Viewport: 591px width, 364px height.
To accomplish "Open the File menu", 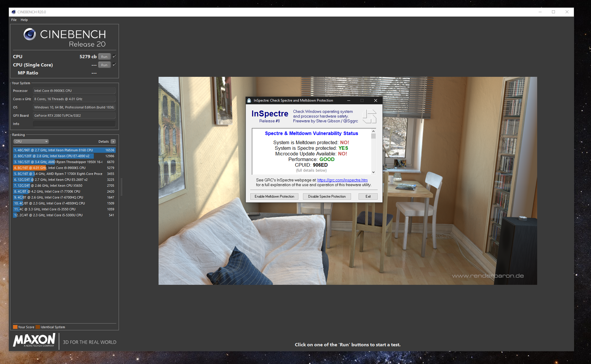I will tap(14, 20).
